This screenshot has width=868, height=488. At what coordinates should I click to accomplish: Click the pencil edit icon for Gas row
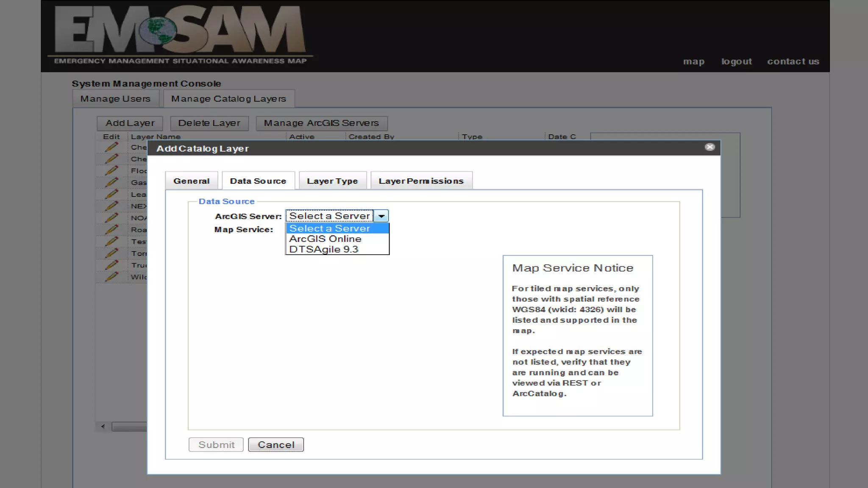[111, 182]
